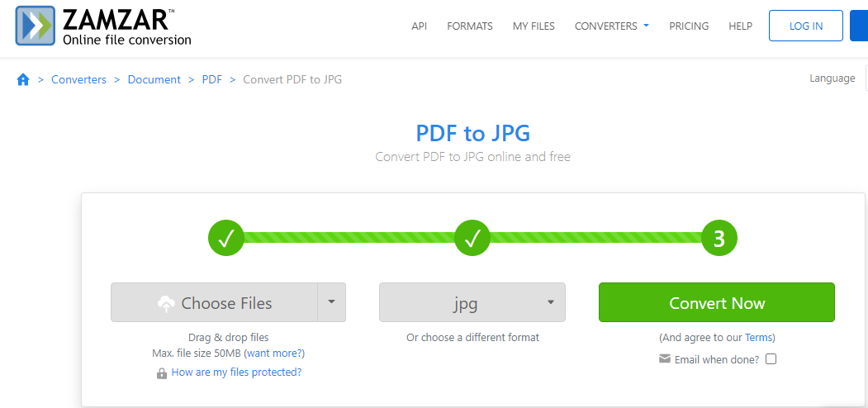This screenshot has width=868, height=408.
Task: Open the Choose Files source dropdown arrow
Action: click(331, 302)
